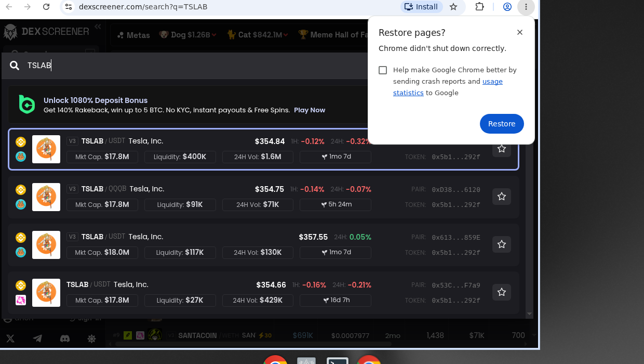
Task: Reload the dexscreener page
Action: [x=46, y=7]
